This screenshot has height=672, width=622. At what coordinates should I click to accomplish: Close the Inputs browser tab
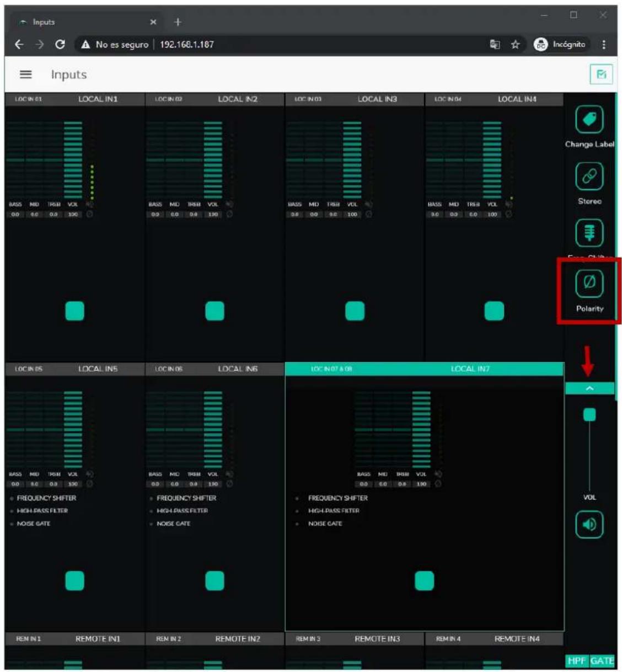pyautogui.click(x=153, y=22)
